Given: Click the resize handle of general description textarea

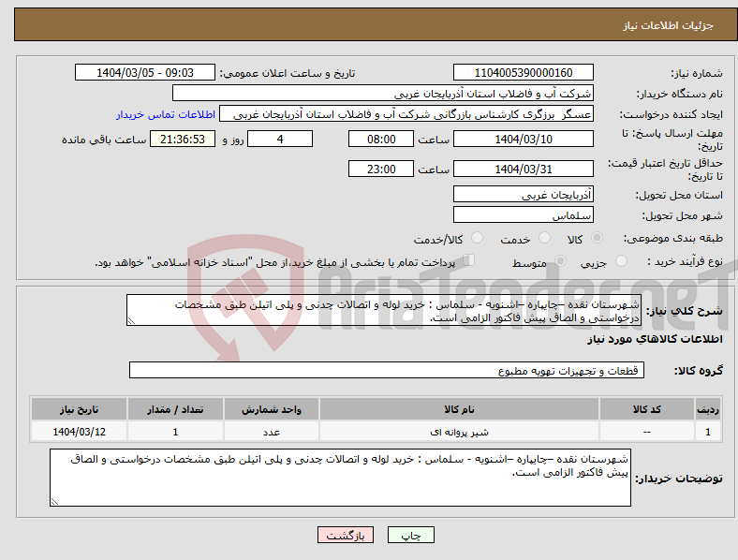Looking at the screenshot, I should pyautogui.click(x=131, y=321).
